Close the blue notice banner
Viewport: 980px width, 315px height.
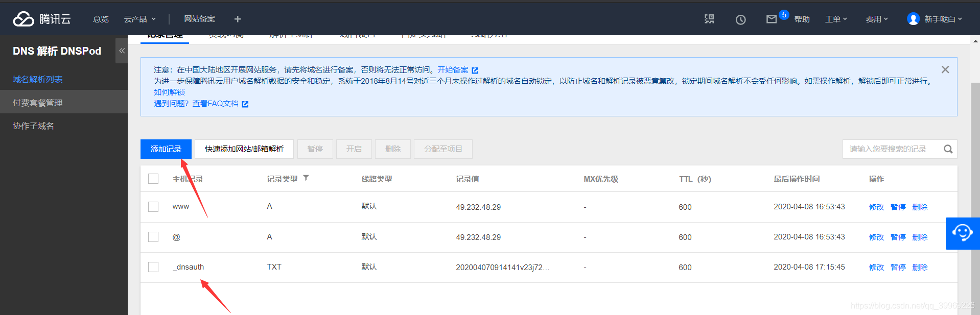[945, 69]
